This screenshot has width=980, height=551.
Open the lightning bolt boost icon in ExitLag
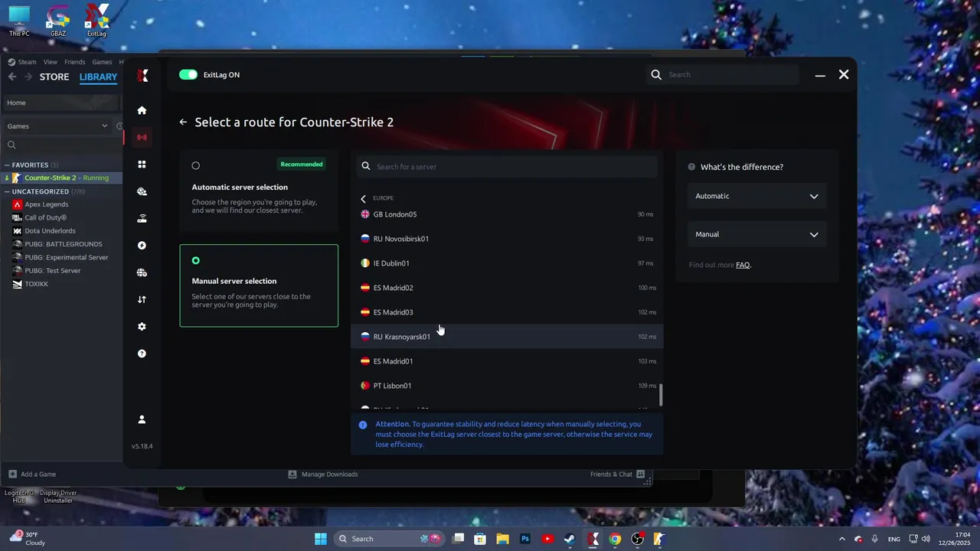[x=142, y=246]
